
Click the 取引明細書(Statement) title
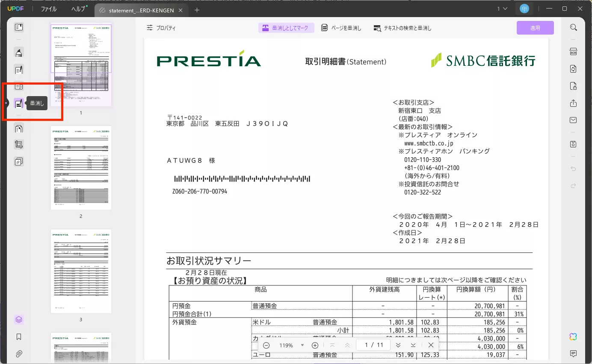[x=346, y=62]
